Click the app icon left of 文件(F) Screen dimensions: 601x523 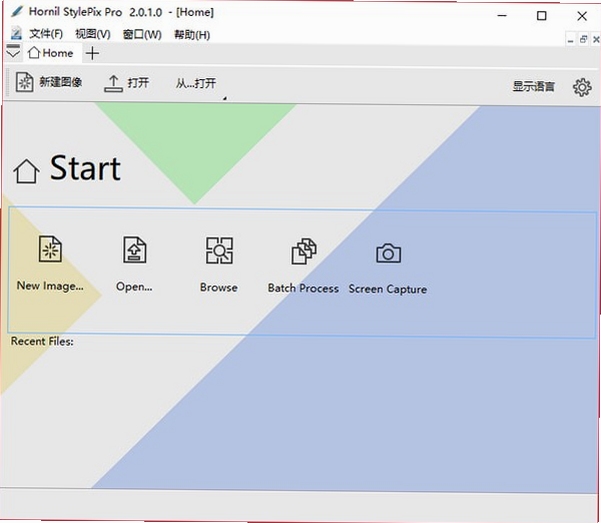pos(16,33)
